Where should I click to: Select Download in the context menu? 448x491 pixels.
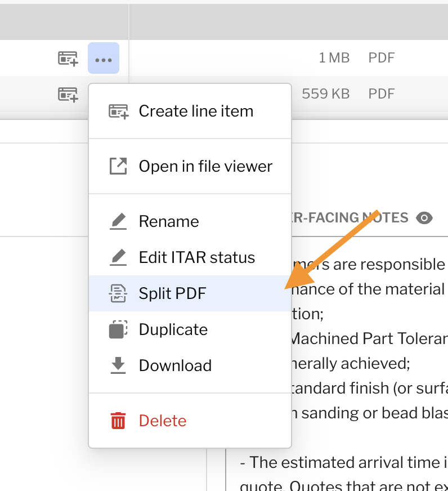[190, 365]
